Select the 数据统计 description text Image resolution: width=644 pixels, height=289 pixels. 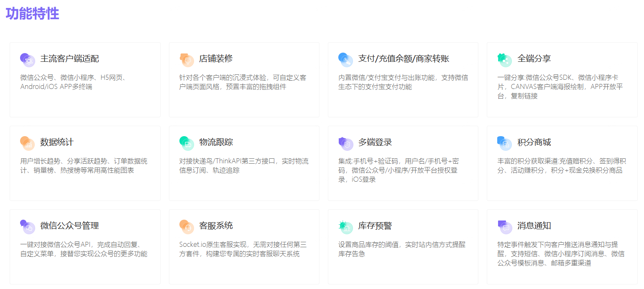point(84,166)
